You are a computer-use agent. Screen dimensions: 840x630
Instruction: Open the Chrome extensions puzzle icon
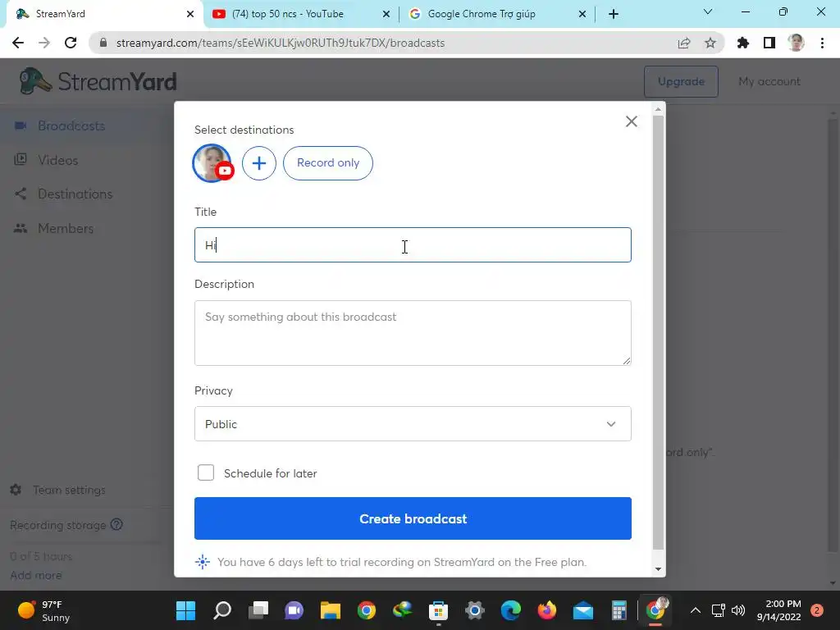pyautogui.click(x=742, y=43)
